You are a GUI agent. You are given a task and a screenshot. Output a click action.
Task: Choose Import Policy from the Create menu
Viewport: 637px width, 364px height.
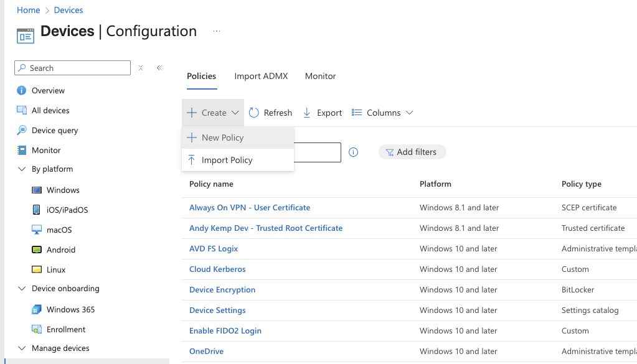(x=238, y=160)
